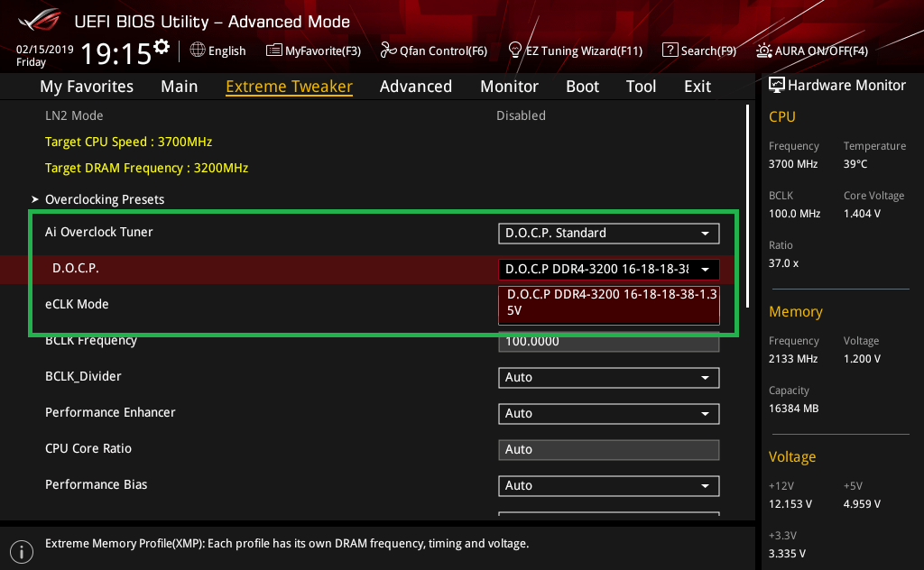Start EZ Tuning Wizard(F11)
Screen dimensions: 924x570
point(584,51)
